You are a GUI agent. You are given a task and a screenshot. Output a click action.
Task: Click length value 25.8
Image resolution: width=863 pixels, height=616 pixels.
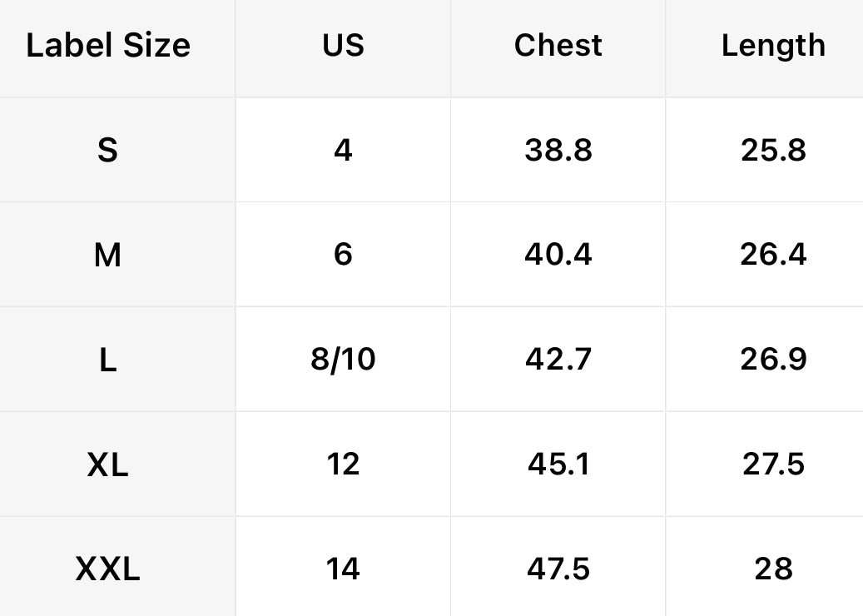point(773,151)
